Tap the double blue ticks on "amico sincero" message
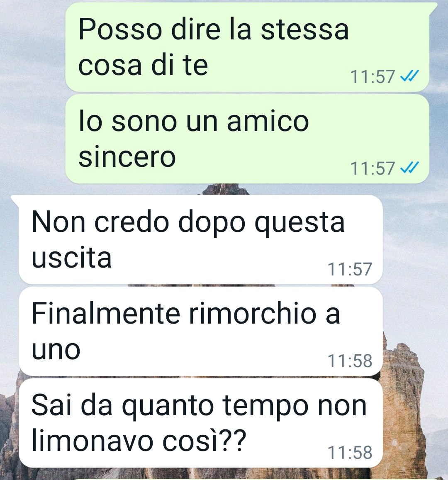The height and width of the screenshot is (480, 448). coord(409,168)
